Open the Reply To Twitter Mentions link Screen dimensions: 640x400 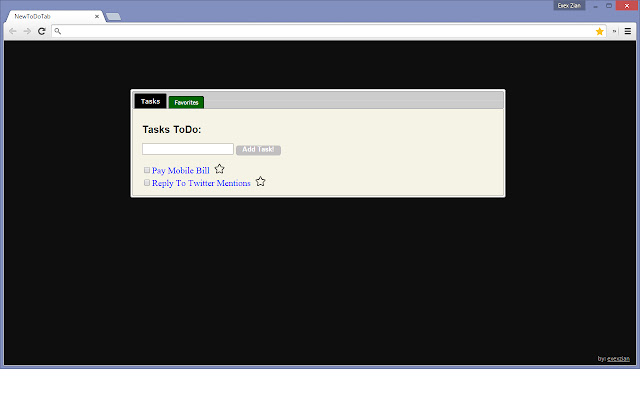pos(201,183)
